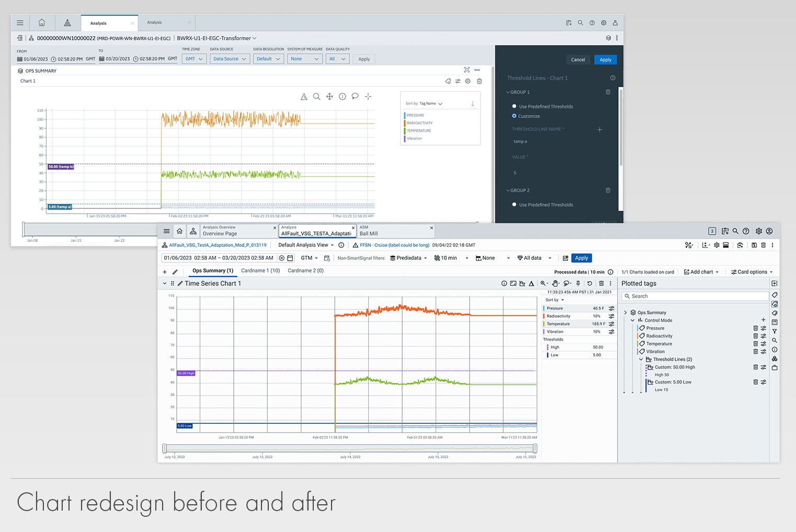
Task: Select AllFault_VSG_TESTA tab in bottom window
Action: coord(317,230)
